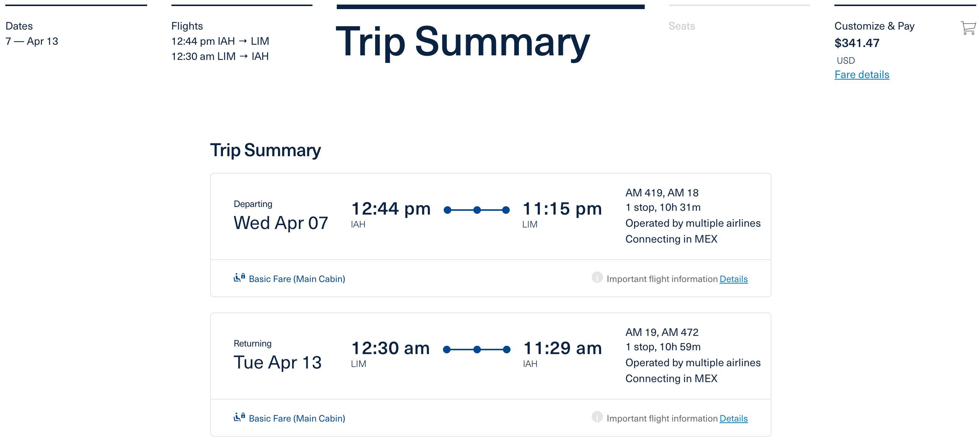The height and width of the screenshot is (439, 980).
Task: Select returning Basic Fare (Main Cabin) label
Action: point(297,419)
